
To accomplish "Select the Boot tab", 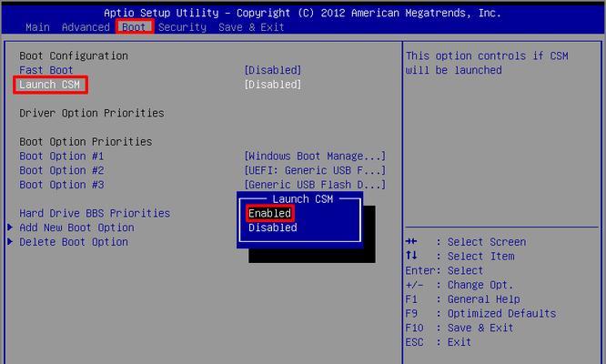I will tap(134, 27).
